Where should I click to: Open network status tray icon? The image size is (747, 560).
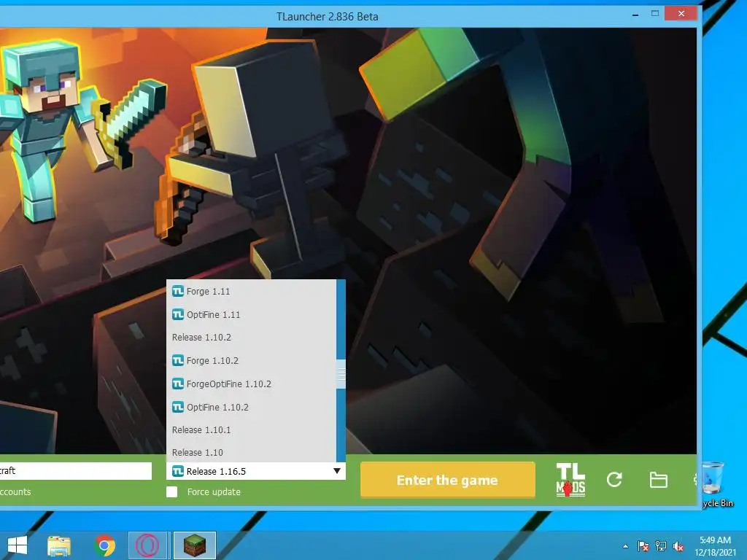click(x=661, y=546)
